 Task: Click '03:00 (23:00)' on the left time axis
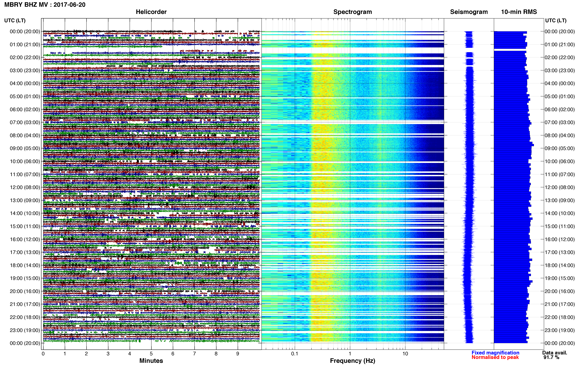25,71
